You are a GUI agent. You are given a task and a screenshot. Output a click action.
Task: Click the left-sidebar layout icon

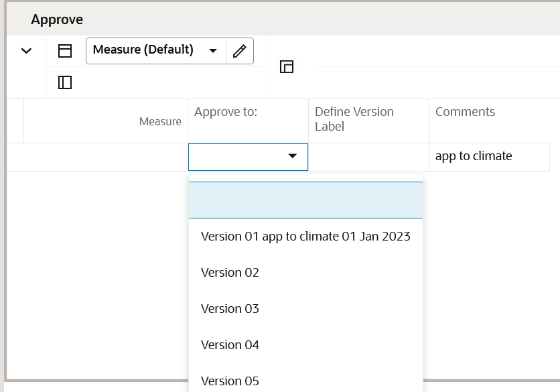(65, 82)
